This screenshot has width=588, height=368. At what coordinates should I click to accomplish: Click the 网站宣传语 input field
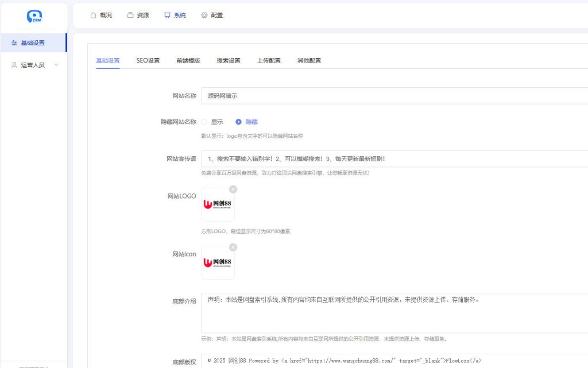[x=394, y=159]
